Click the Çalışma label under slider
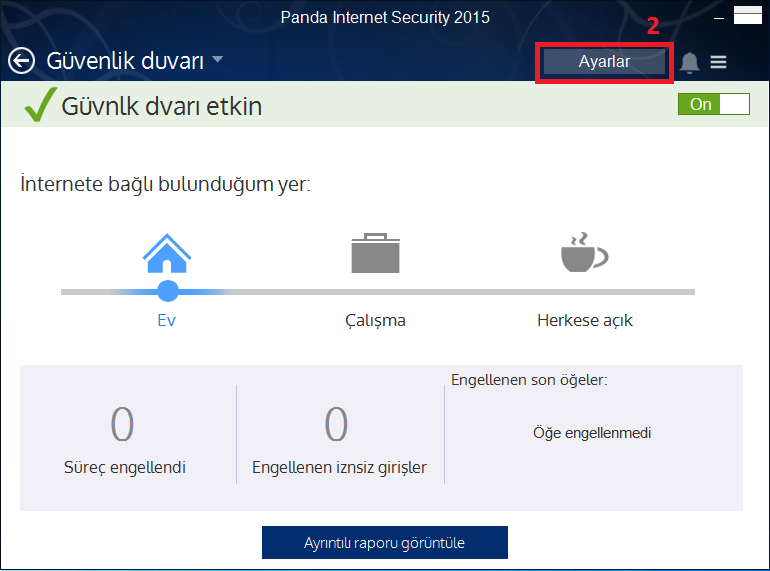The width and height of the screenshot is (770, 571). coord(375,321)
